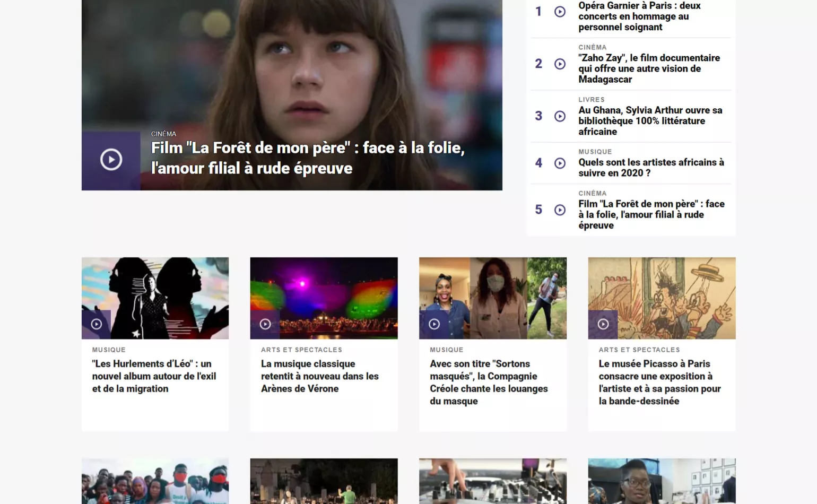Click the play icon beside trending item 4

(x=560, y=163)
